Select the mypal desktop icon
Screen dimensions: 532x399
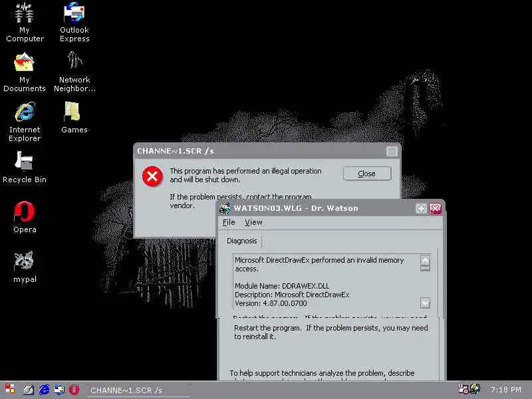pyautogui.click(x=25, y=267)
